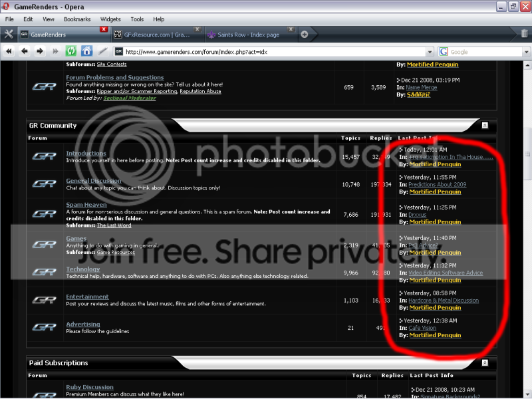The image size is (532, 399).
Task: Open the File menu
Action: (x=9, y=19)
